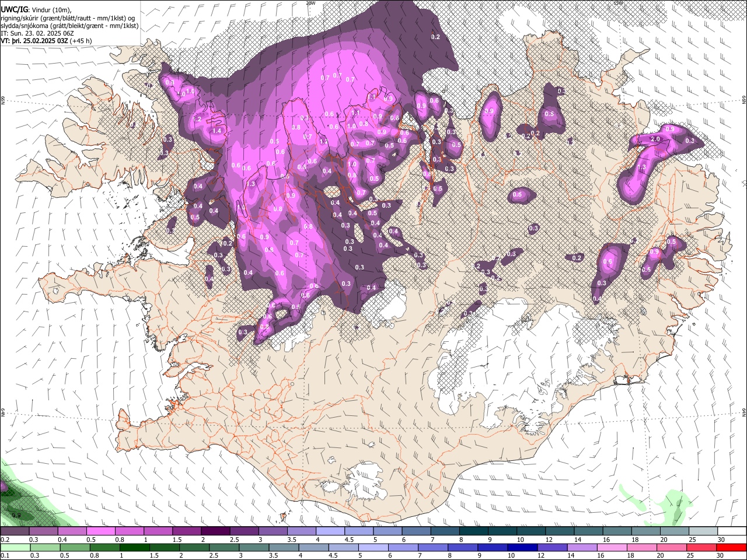Click the dark purple 0.2–0.3 swatch in the upper legend row
This screenshot has height=560, width=747.
point(15,531)
